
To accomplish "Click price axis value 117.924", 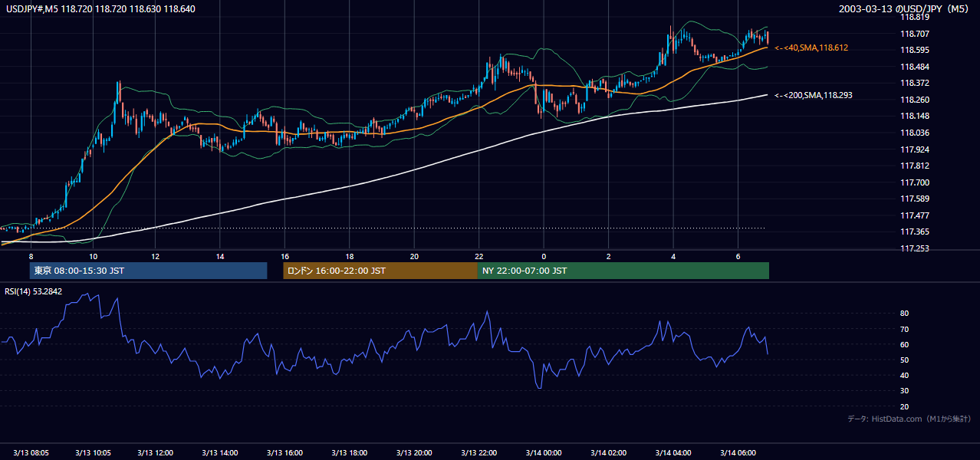I will (913, 149).
